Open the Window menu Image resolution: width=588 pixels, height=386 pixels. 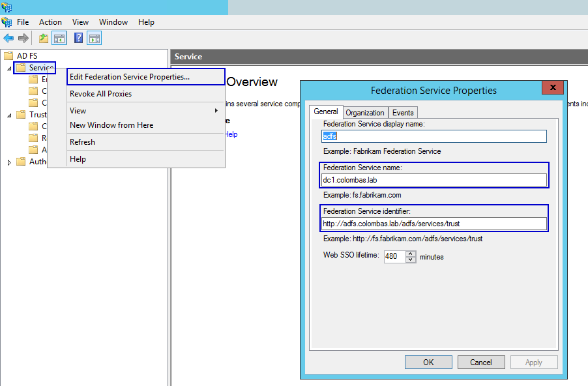point(113,22)
